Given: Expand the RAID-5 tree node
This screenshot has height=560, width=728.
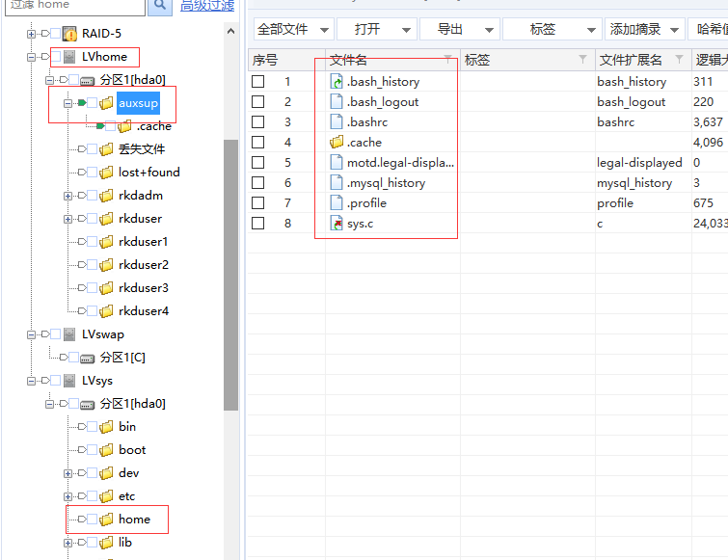Looking at the screenshot, I should click(31, 34).
